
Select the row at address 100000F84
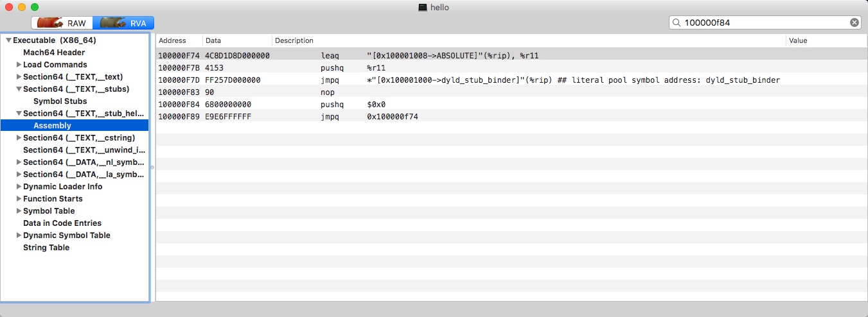pos(511,105)
